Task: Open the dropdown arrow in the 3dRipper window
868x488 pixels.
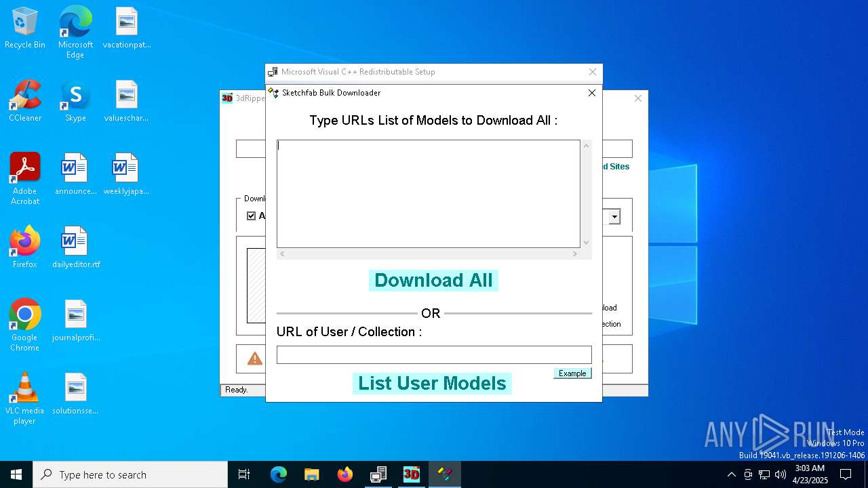Action: pos(614,217)
